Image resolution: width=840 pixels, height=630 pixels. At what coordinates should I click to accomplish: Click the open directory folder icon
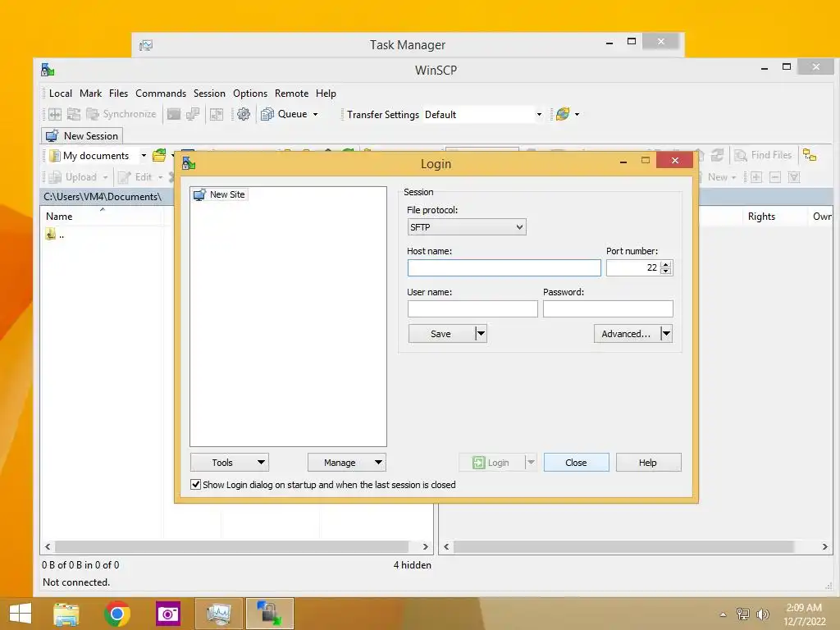[159, 155]
